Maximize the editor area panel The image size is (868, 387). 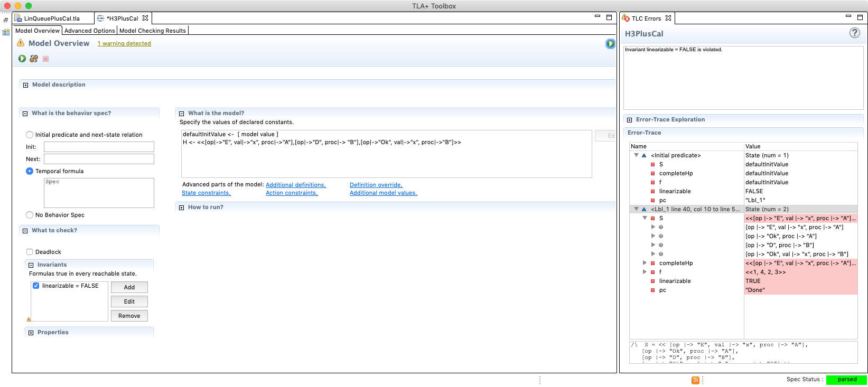(x=609, y=17)
